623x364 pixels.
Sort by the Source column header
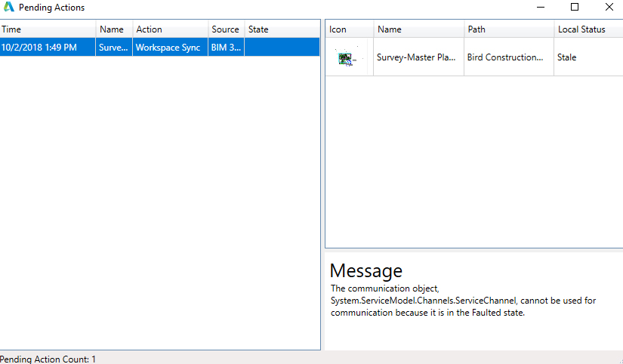tap(227, 29)
